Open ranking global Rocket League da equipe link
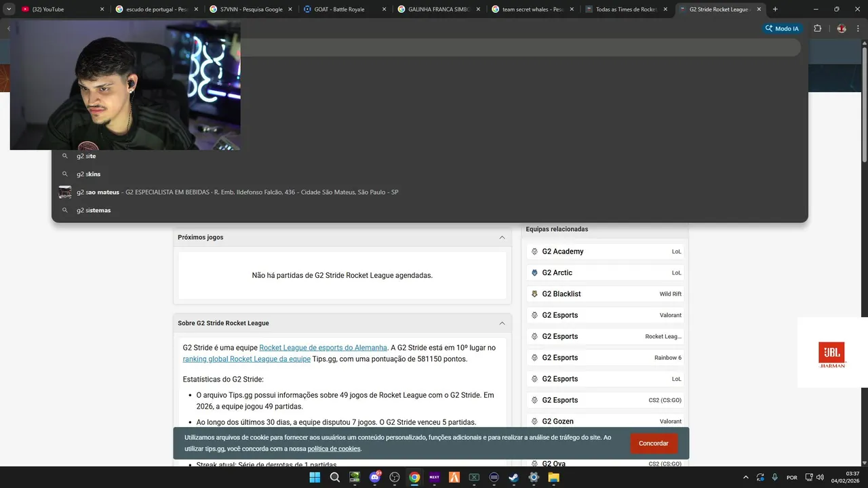 tap(246, 359)
